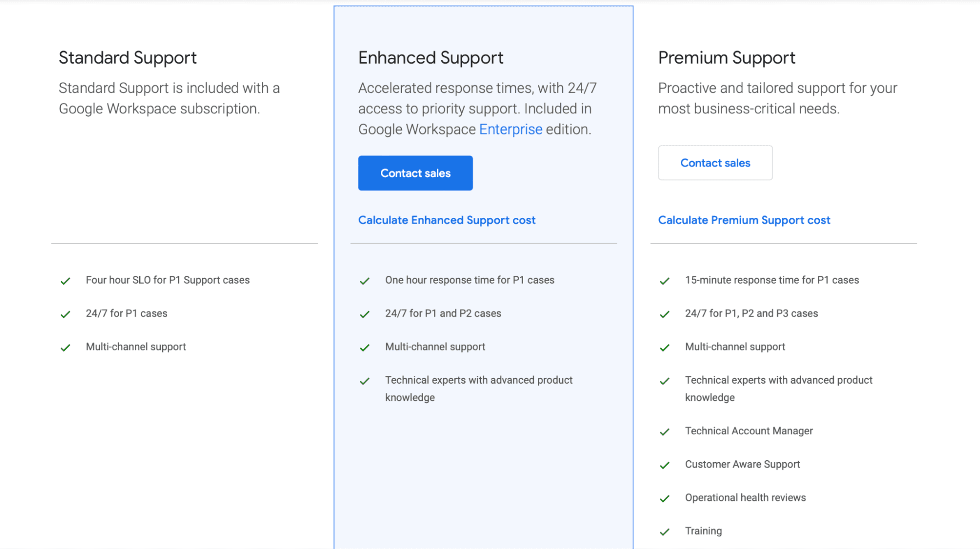Select the 24/7 for P1, P2 and P3 text
This screenshot has width=980, height=549.
click(x=751, y=314)
